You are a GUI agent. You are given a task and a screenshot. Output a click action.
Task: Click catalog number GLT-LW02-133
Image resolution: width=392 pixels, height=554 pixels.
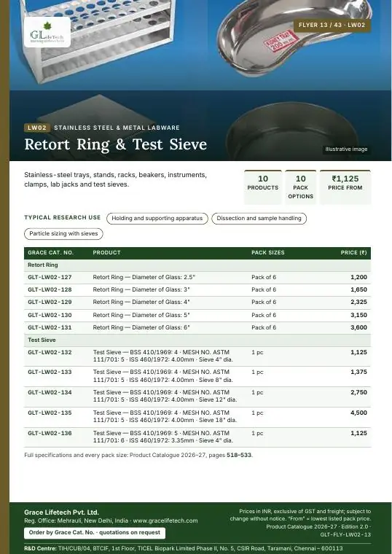coord(50,372)
